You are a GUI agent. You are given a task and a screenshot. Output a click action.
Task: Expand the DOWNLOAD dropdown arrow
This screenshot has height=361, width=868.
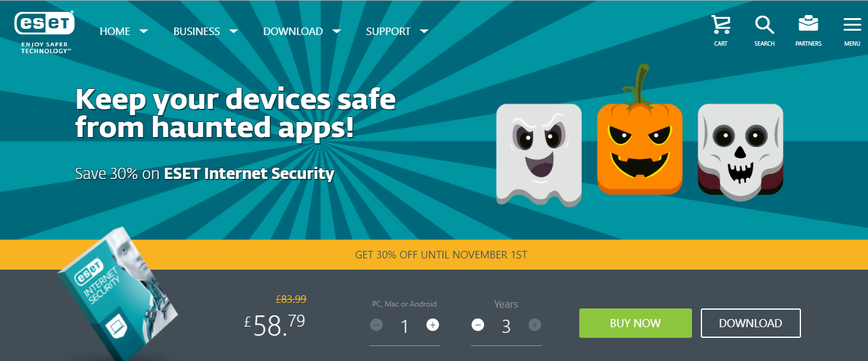[336, 31]
